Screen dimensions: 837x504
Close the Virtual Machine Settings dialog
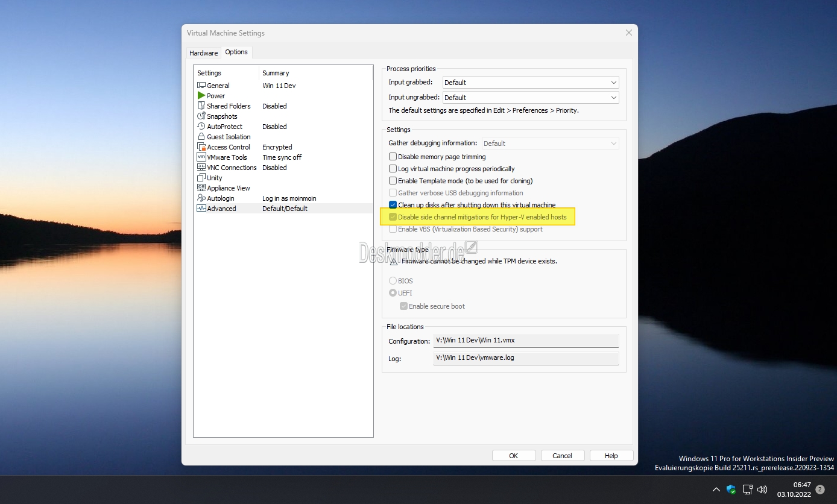point(628,33)
